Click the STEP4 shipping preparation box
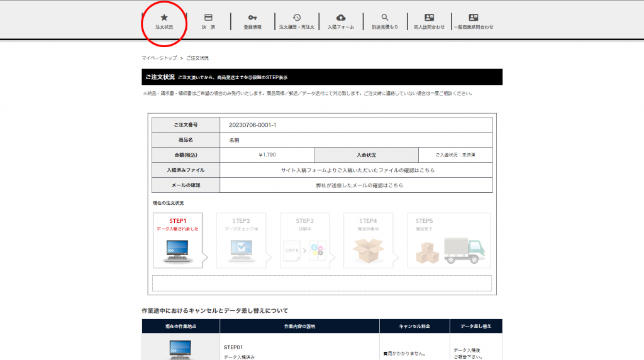The width and height of the screenshot is (644, 360). click(x=368, y=251)
